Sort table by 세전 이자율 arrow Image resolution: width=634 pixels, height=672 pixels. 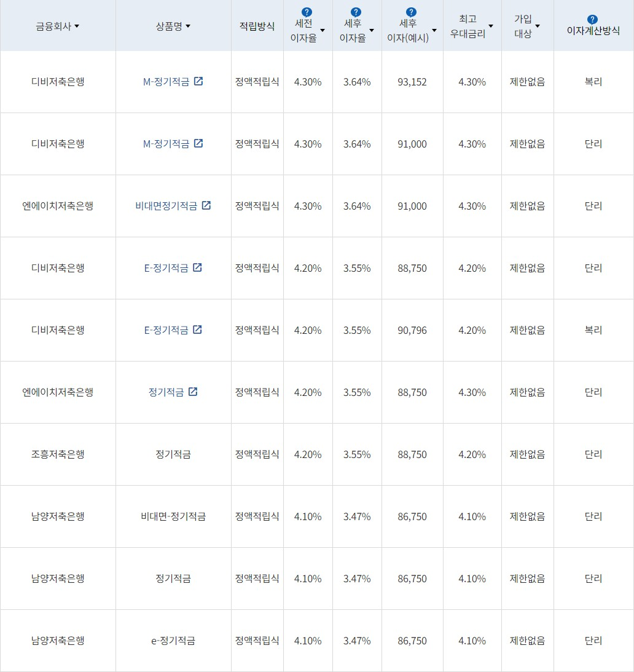click(323, 30)
